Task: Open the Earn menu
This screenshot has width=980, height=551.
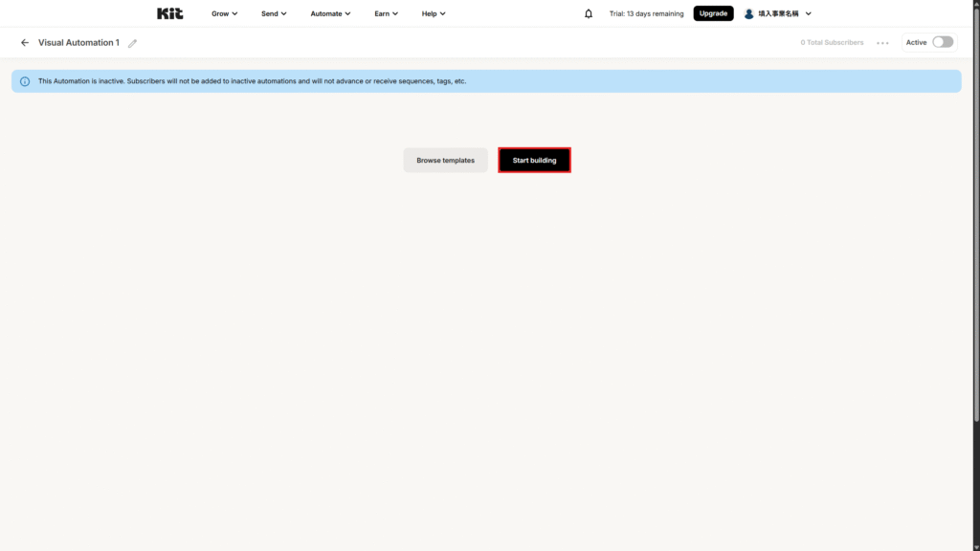Action: click(x=386, y=13)
